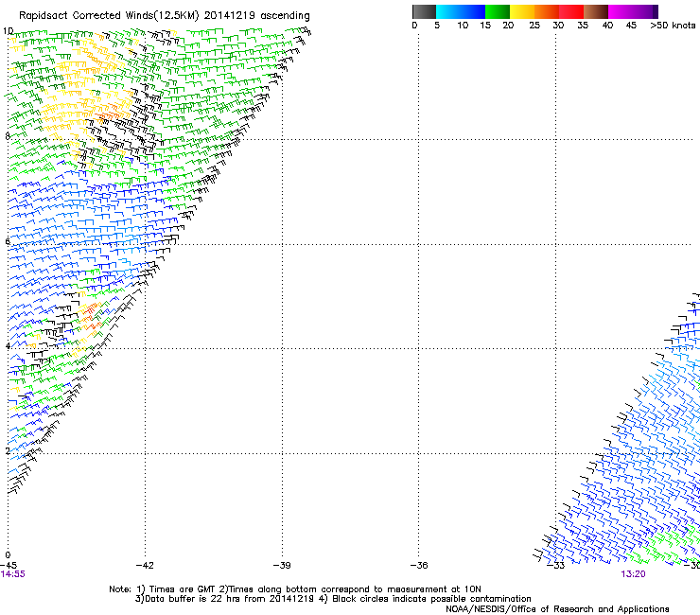The height and width of the screenshot is (615, 700).
Task: Click the '-42' longitude axis label
Action: coord(145,565)
